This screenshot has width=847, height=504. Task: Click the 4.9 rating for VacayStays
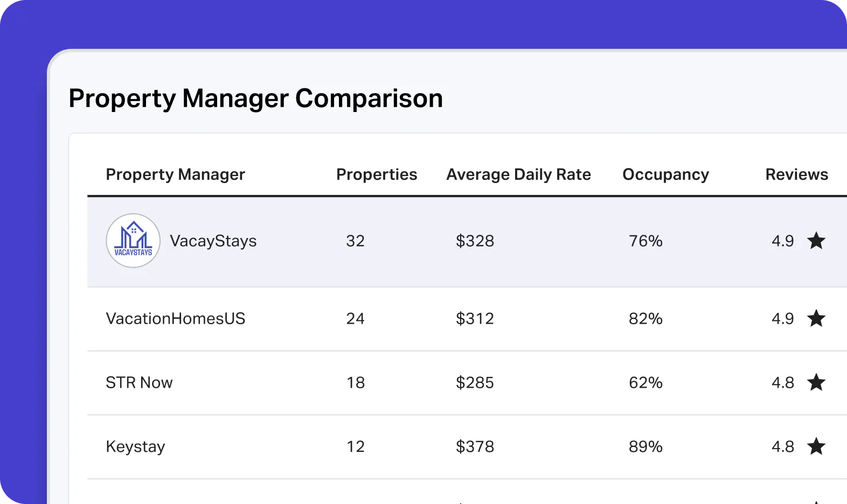[x=783, y=241]
